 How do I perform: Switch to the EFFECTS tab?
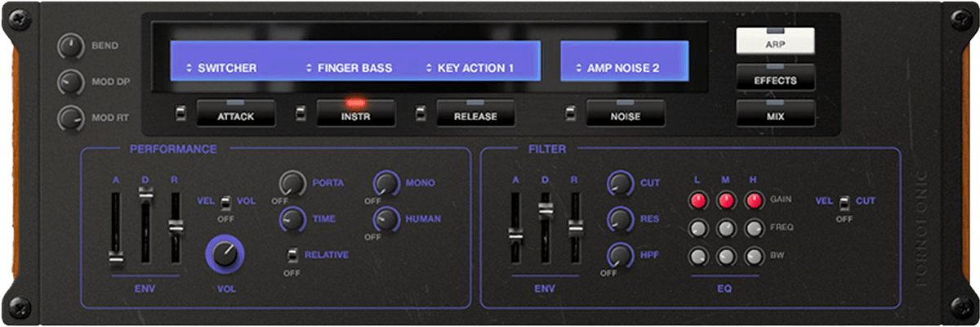[x=775, y=79]
